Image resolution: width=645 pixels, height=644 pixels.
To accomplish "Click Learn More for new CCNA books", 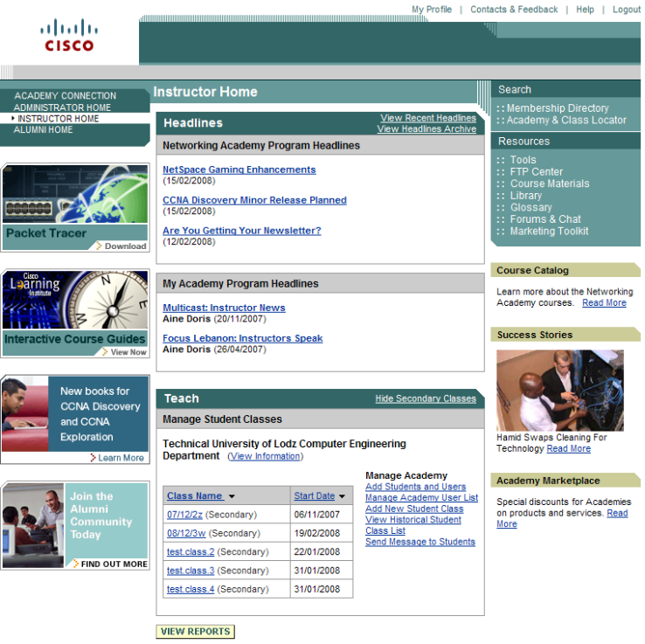I will pyautogui.click(x=117, y=458).
